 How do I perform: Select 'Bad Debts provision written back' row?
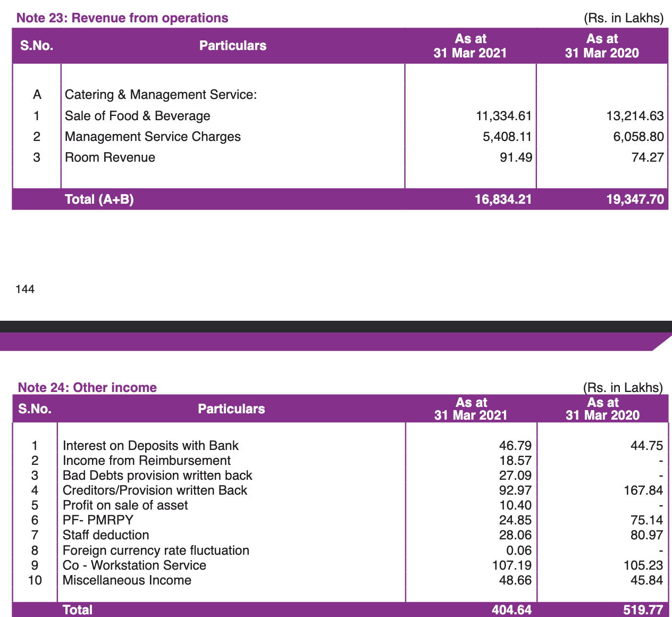[157, 476]
